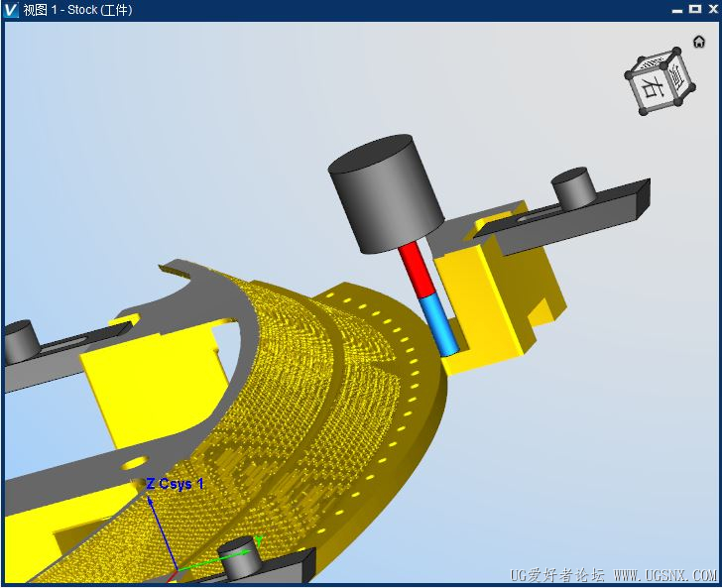Select the green Y axis arrow
Screen dimensions: 722x588
pos(217,555)
